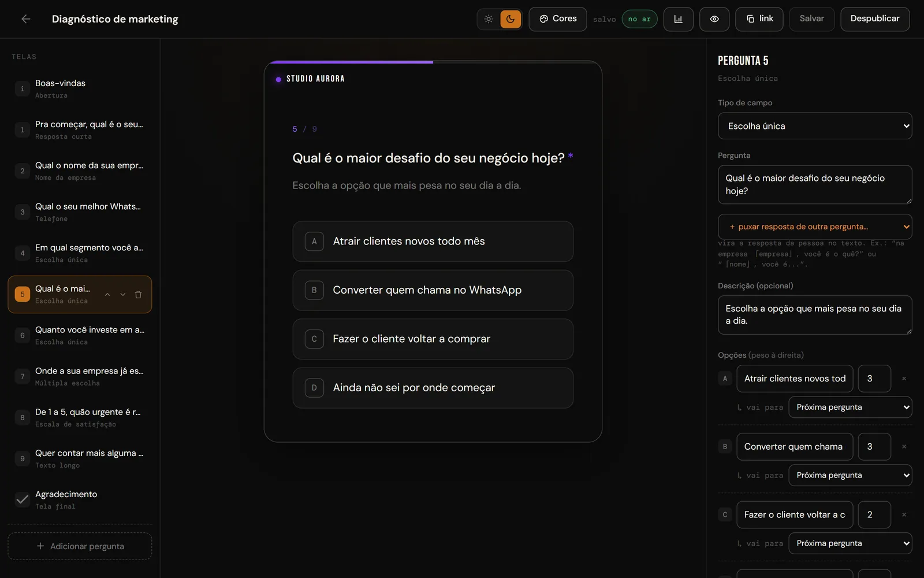Click Despublicar to unpublish
Viewport: 924px width, 578px height.
(x=875, y=19)
